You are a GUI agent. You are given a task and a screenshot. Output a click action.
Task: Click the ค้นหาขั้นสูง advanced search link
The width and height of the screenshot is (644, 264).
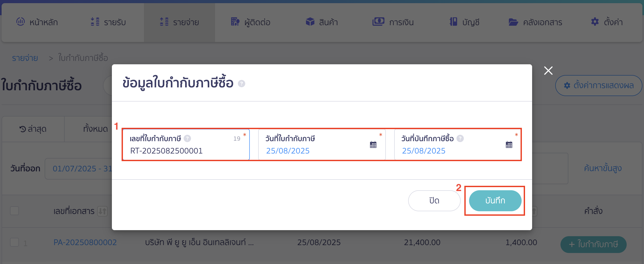(603, 168)
